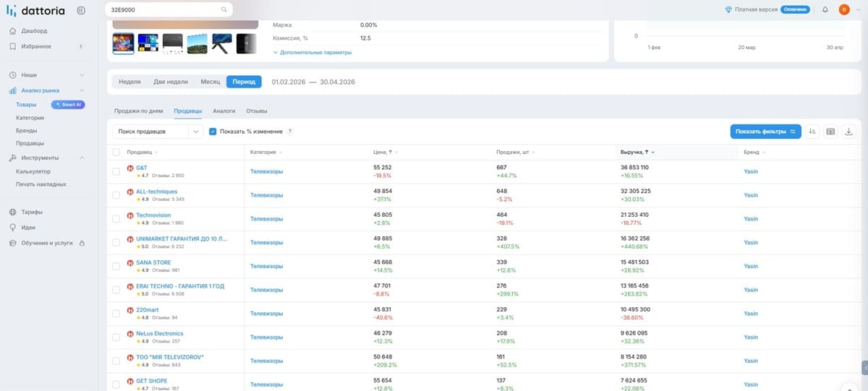Click the diamond paid version icon

click(x=728, y=9)
